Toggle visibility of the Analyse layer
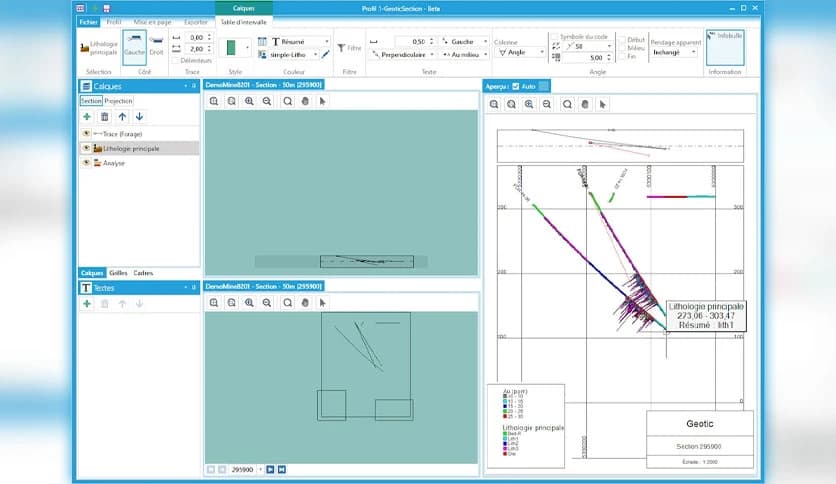 click(x=86, y=162)
